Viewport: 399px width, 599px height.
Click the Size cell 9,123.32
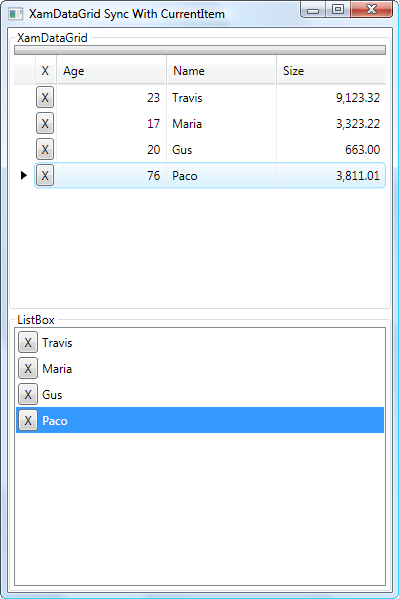[x=331, y=97]
